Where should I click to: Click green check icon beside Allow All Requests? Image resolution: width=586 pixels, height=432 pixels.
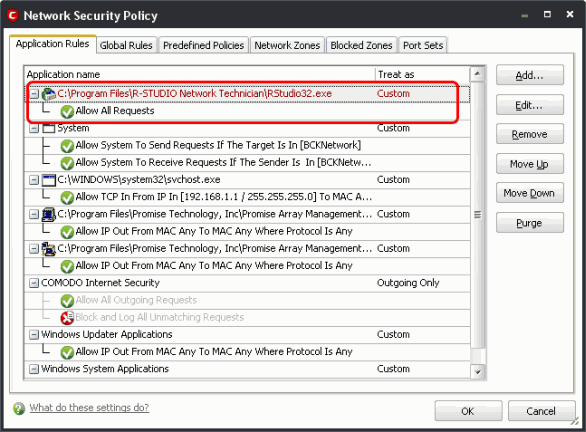[67, 111]
